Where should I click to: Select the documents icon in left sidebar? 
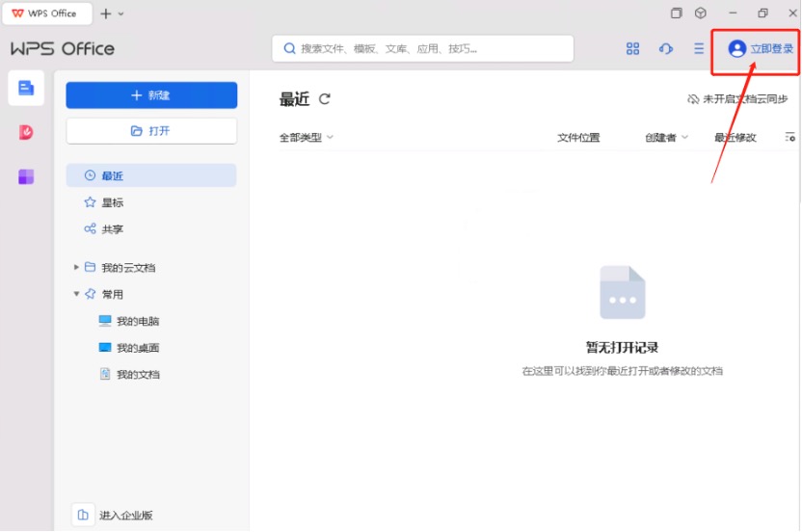pyautogui.click(x=26, y=88)
